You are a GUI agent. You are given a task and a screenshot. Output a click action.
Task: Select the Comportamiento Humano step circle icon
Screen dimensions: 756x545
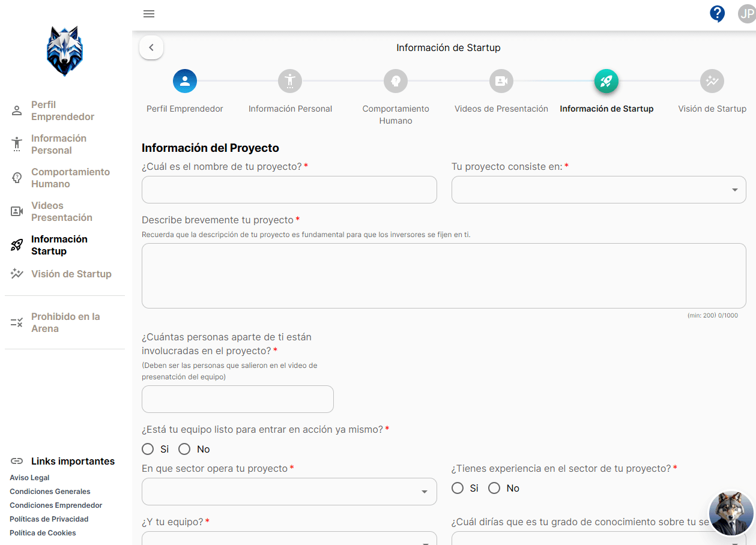(x=396, y=80)
